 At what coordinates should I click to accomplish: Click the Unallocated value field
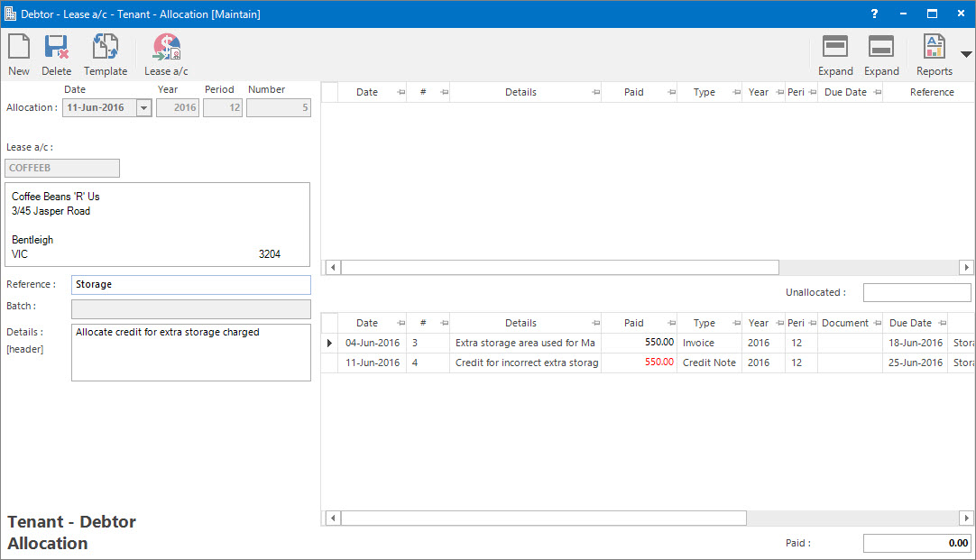pos(916,292)
